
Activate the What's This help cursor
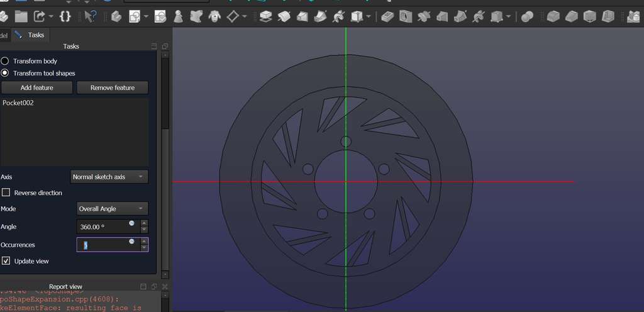pyautogui.click(x=90, y=16)
